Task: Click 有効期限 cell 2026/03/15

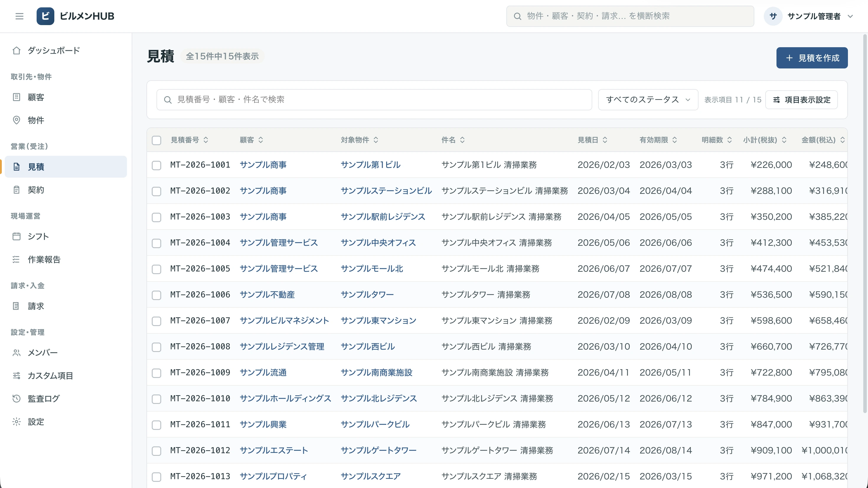Action: (x=665, y=476)
